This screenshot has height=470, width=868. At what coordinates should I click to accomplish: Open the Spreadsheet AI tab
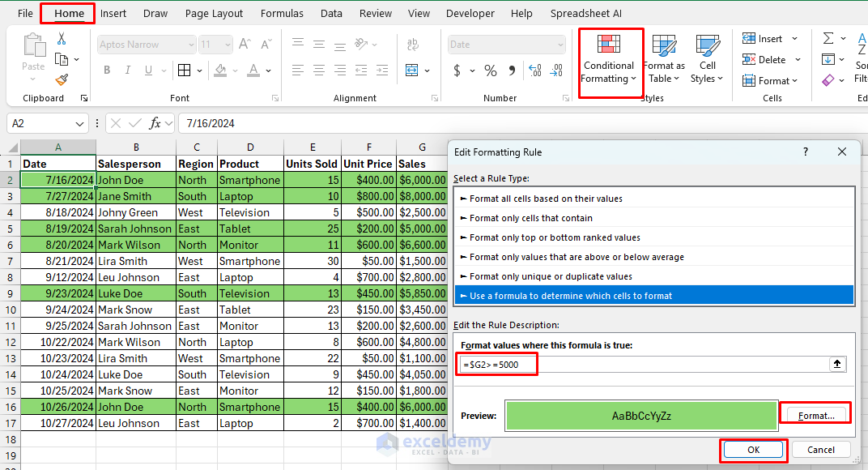(585, 13)
